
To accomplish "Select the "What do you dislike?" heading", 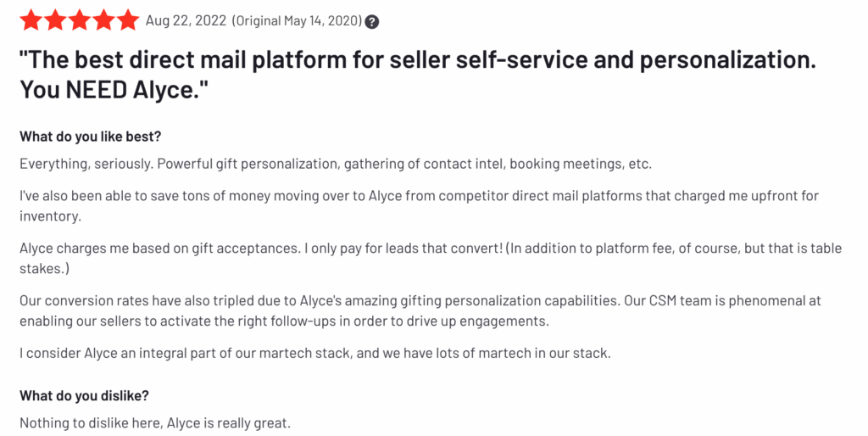I will click(x=84, y=395).
